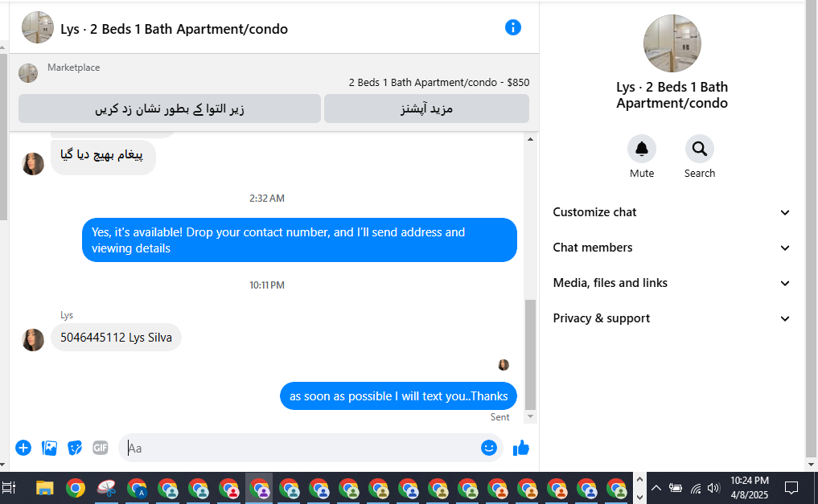
Task: Expand the Chat members section
Action: click(x=671, y=248)
